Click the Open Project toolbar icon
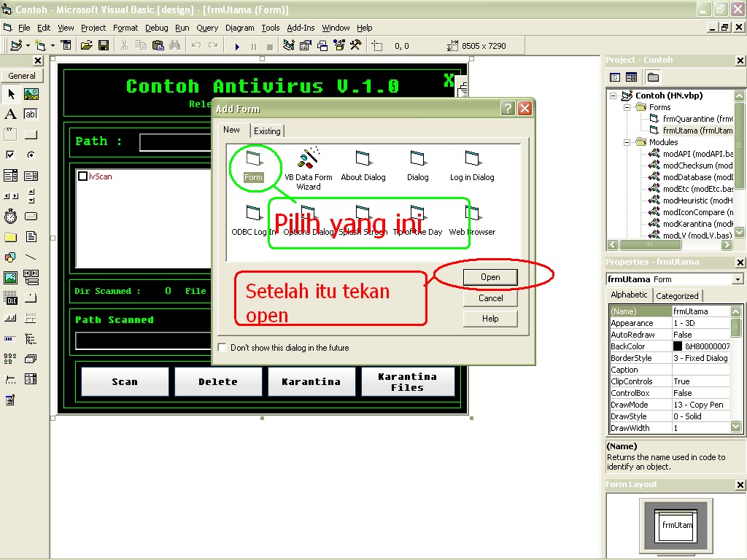 click(86, 45)
